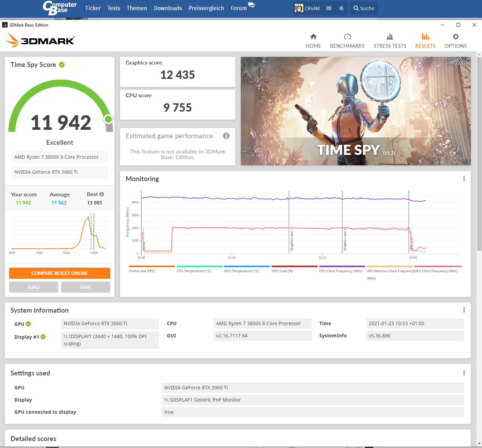Click the info icon beside Best score
482x448 pixels.
click(x=102, y=194)
